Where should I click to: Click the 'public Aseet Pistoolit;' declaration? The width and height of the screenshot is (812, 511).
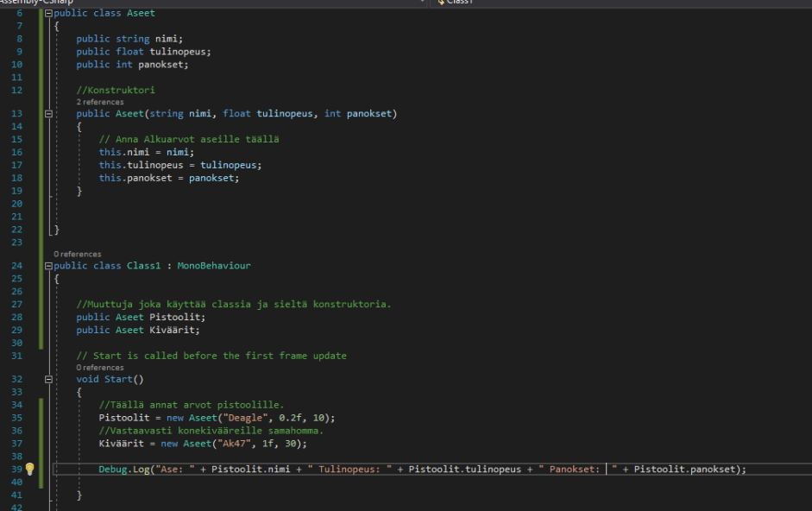point(141,317)
